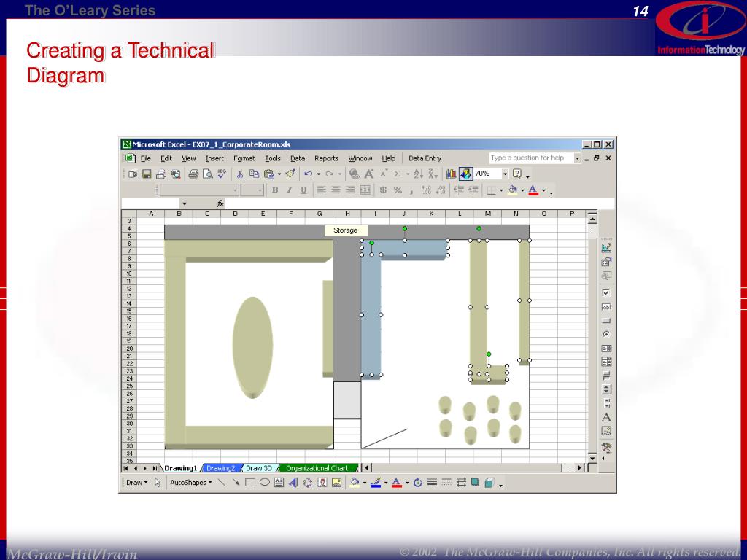Select Check Box control in Control Toolbox

pos(606,292)
